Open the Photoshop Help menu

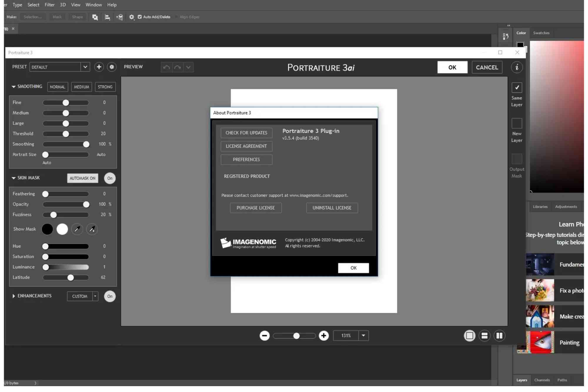(x=112, y=5)
